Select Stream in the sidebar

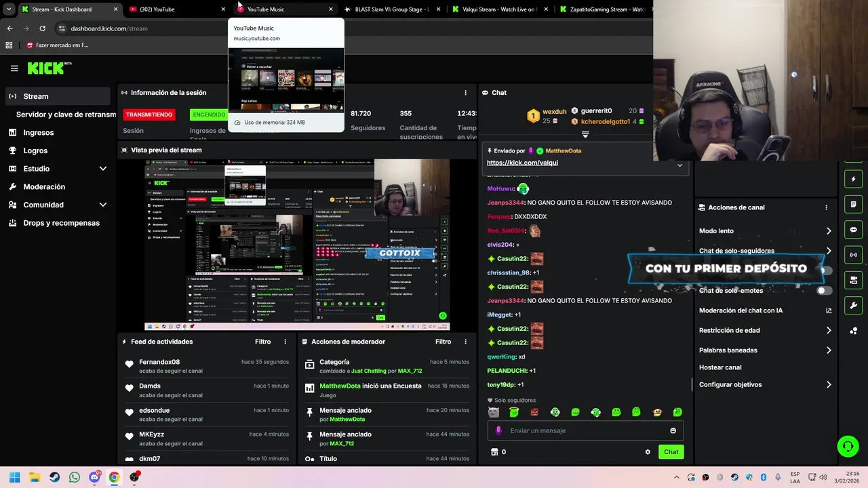coord(58,96)
